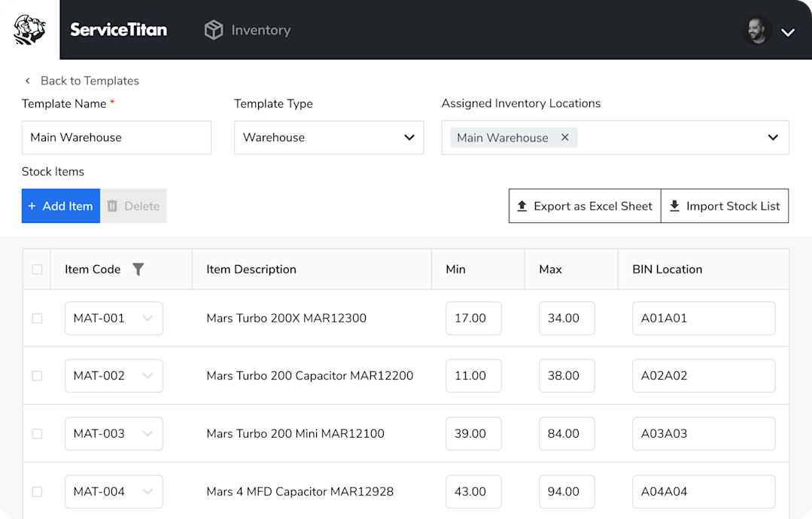The height and width of the screenshot is (519, 812).
Task: Open the MAT-003 item code dropdown
Action: point(114,433)
